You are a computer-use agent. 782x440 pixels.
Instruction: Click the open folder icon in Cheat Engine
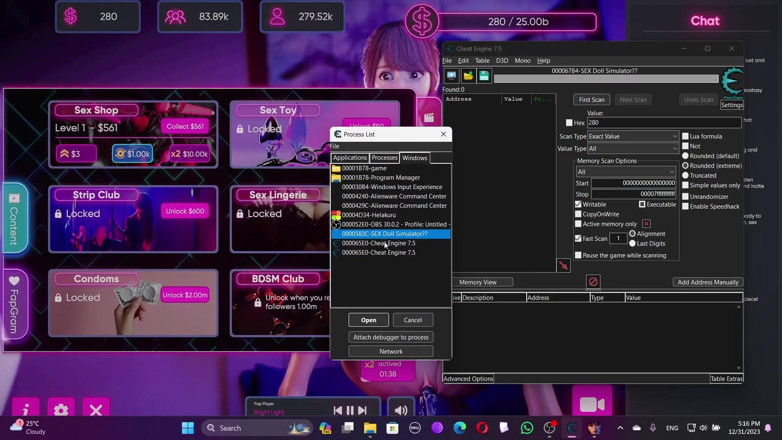click(x=468, y=76)
